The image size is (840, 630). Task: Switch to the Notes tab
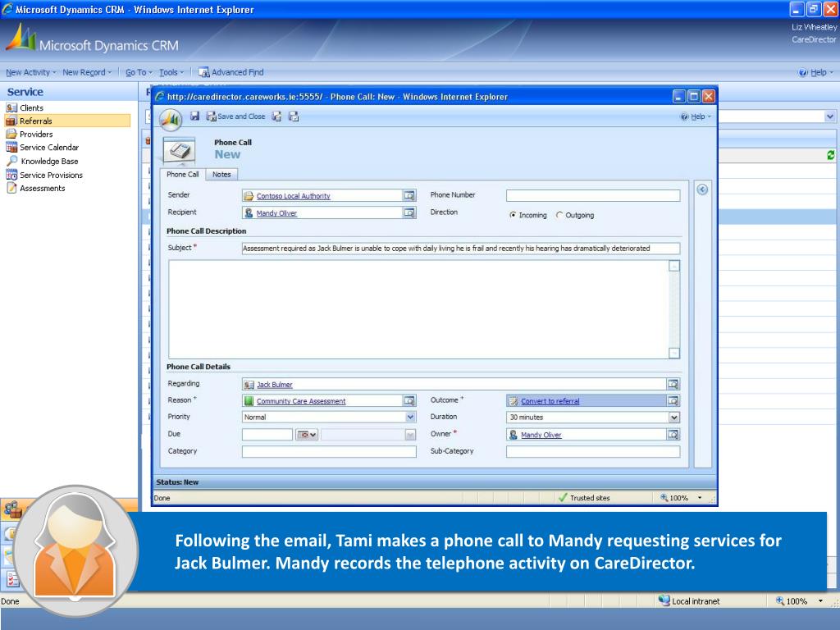click(221, 175)
